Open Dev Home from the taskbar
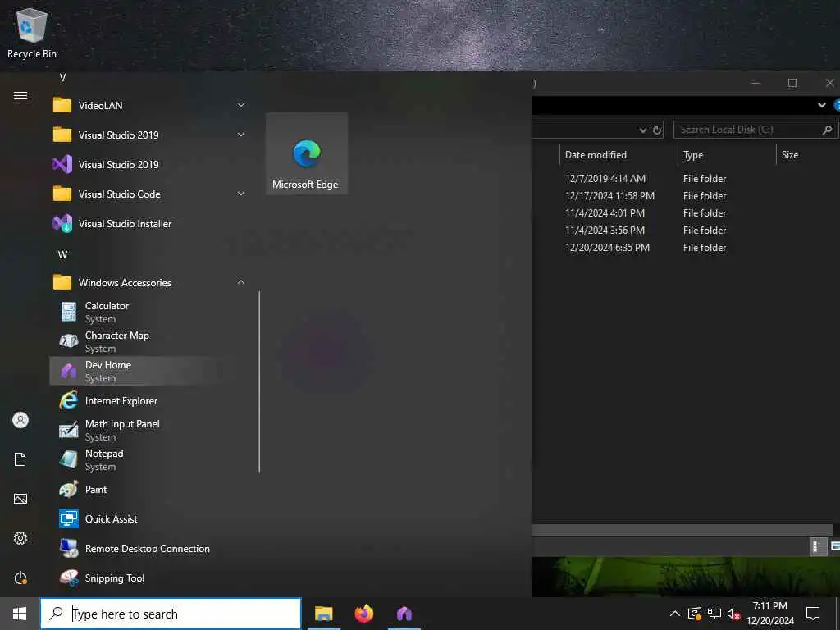The width and height of the screenshot is (840, 630). (404, 614)
